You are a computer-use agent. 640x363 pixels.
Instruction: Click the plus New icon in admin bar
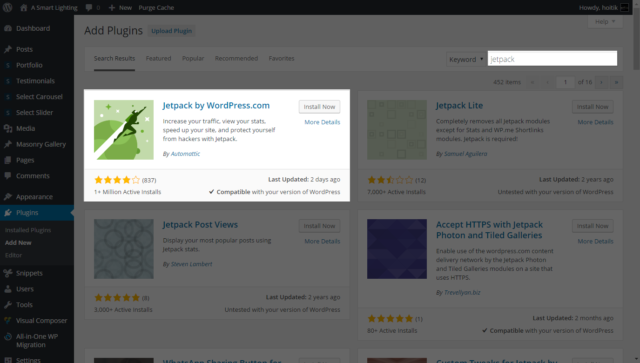pos(111,7)
